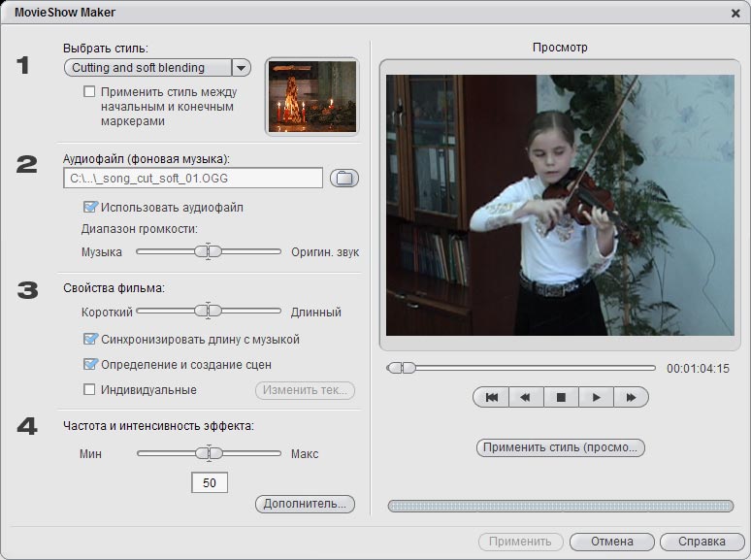Click Применить стиль (просмотр) button
Viewport: 751px width, 560px height.
tap(561, 447)
